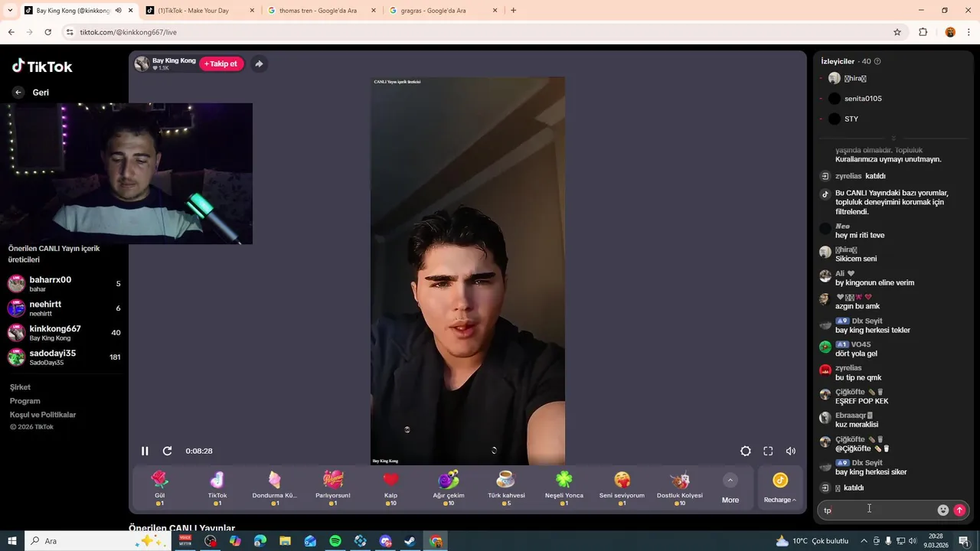Expand the viewers list chevron
Viewport: 980px width, 551px height.
pyautogui.click(x=893, y=139)
